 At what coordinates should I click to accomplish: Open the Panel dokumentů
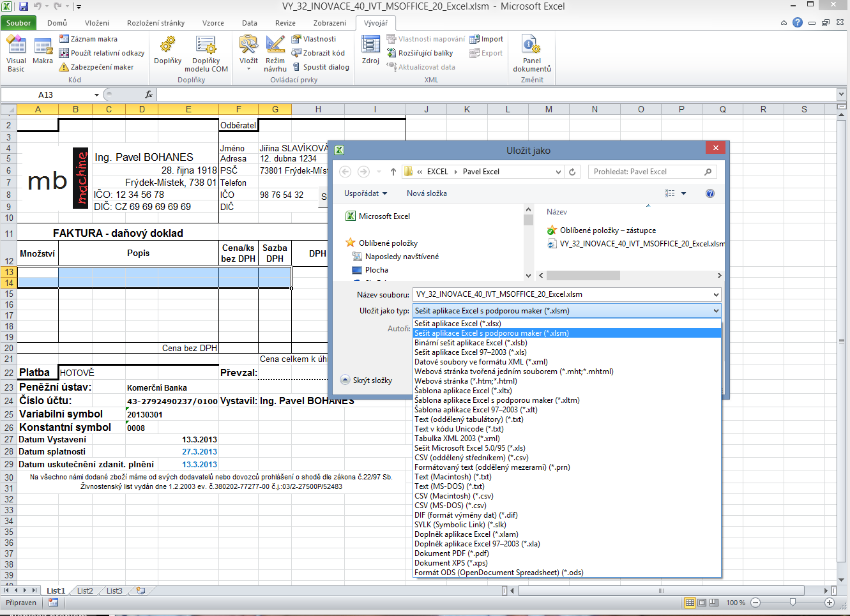point(531,54)
